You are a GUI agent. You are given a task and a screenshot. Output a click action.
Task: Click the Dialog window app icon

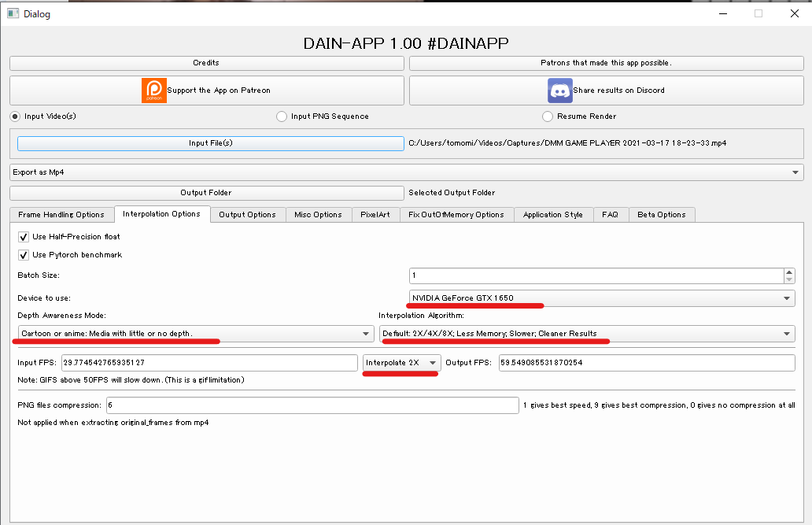click(x=13, y=13)
